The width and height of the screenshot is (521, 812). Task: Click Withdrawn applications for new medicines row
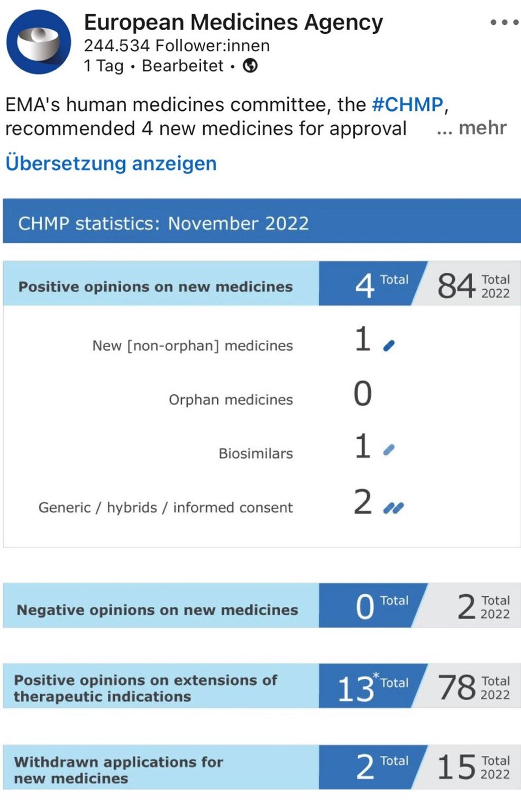(119, 770)
